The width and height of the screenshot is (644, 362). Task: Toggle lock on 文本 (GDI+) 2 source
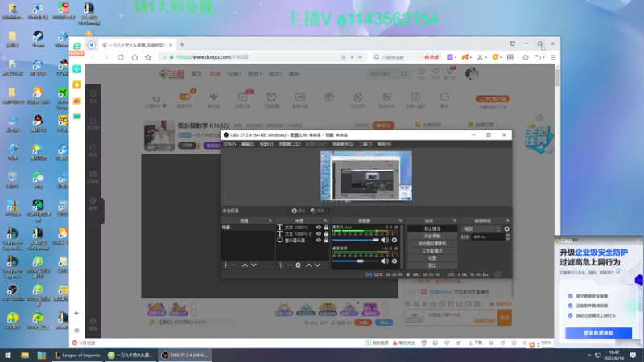(x=326, y=234)
